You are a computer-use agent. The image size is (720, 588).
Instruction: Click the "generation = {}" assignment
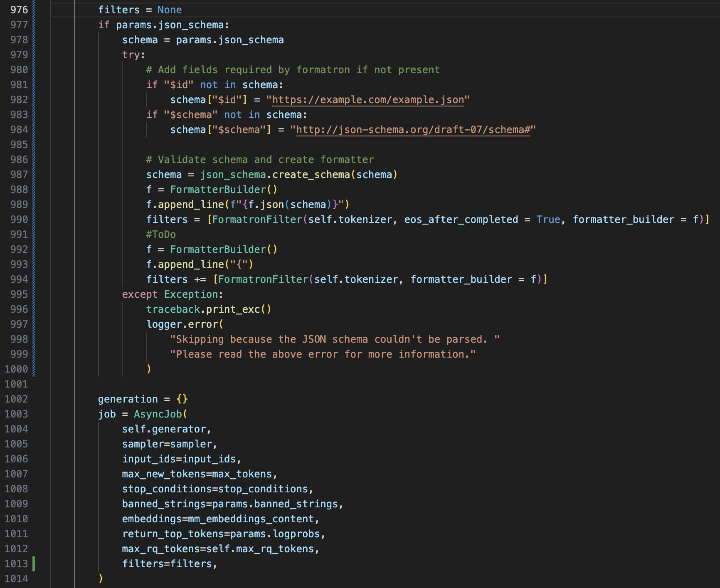click(143, 399)
